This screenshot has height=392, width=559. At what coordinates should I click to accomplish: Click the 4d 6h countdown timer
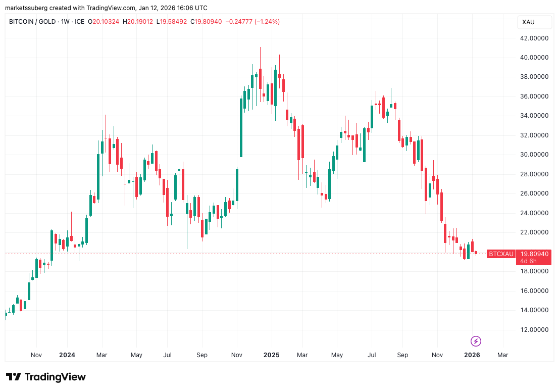pos(528,261)
